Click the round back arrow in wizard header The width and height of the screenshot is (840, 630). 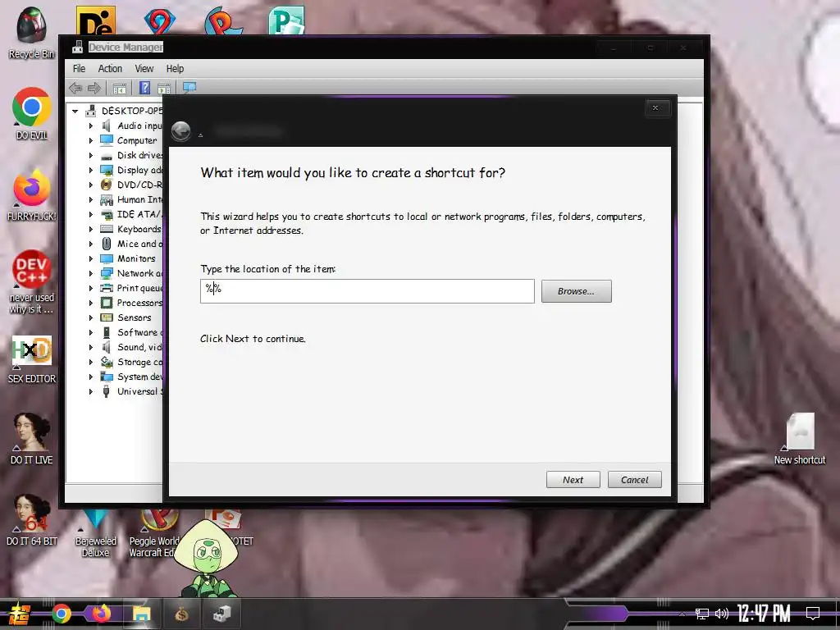[181, 131]
